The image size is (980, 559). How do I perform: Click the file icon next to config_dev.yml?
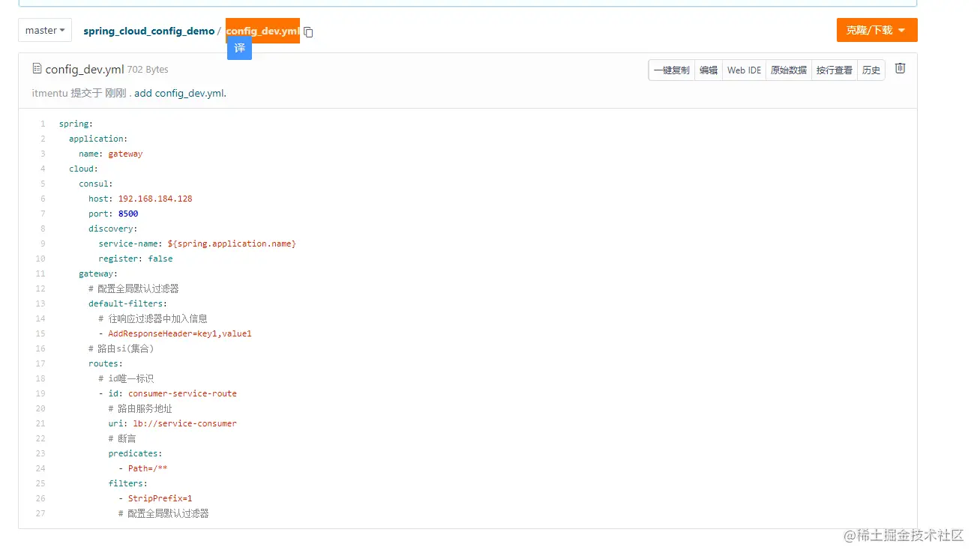(x=37, y=69)
